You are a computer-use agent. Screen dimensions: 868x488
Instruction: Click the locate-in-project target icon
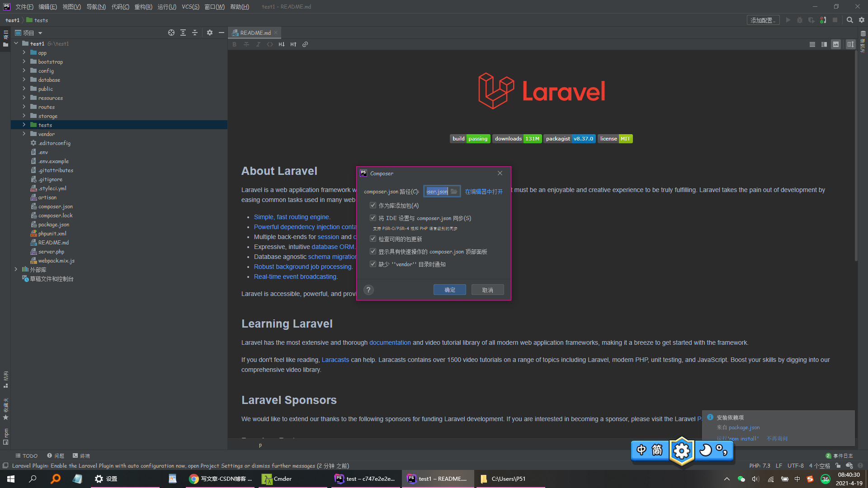click(x=171, y=33)
